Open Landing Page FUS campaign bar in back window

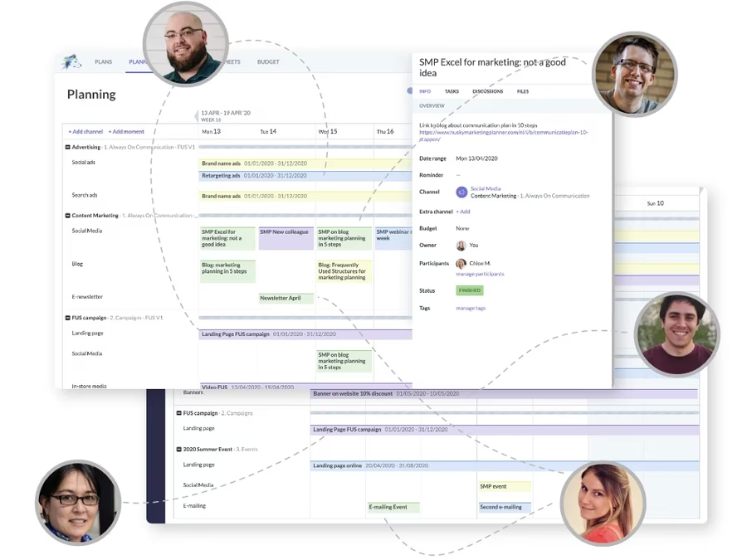505,430
